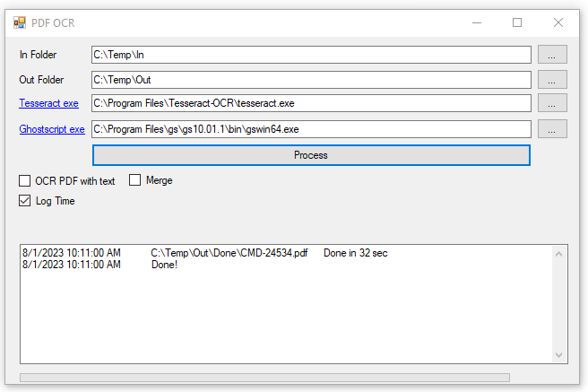The image size is (588, 392).
Task: Click the PDF OCR app icon in title bar
Action: [20, 22]
